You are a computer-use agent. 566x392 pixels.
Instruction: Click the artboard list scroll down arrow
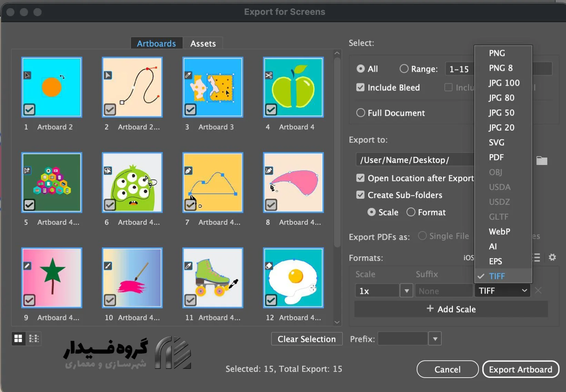(337, 322)
